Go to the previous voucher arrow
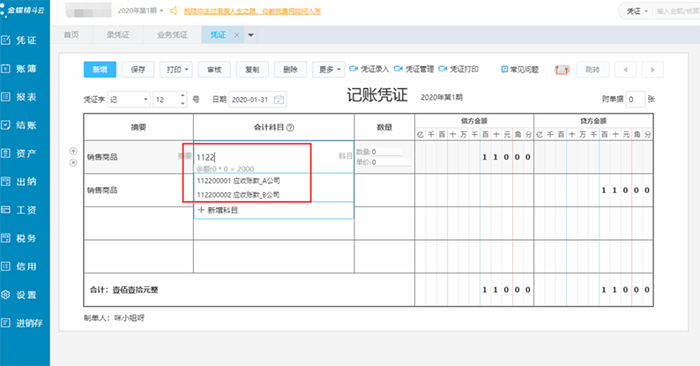Screen dimensions: 700x366 (x=625, y=70)
